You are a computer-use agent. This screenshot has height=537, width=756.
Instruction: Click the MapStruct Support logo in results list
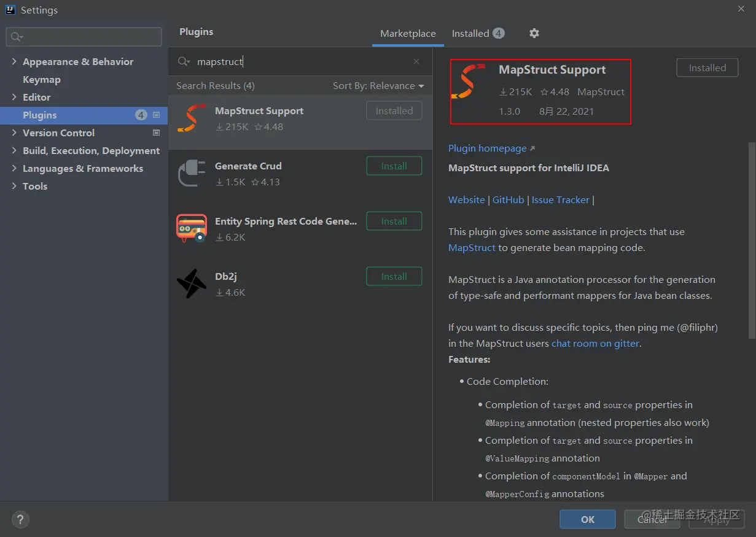point(192,118)
